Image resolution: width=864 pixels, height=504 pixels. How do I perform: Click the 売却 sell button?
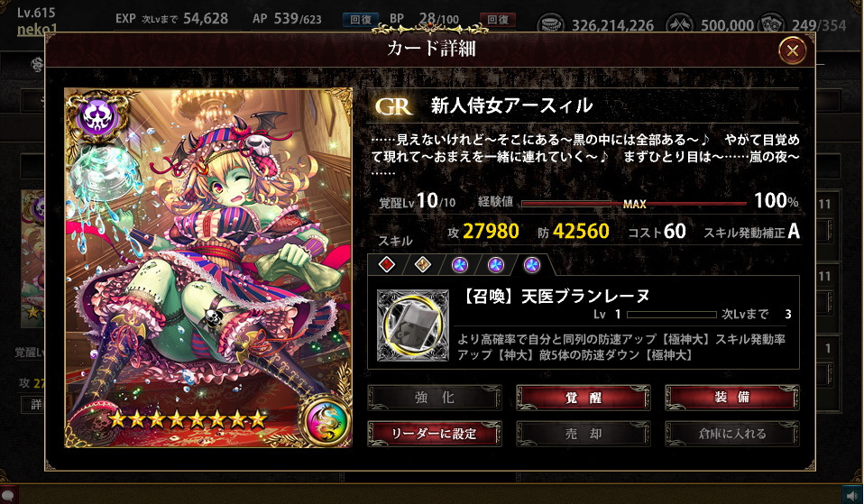(x=584, y=434)
